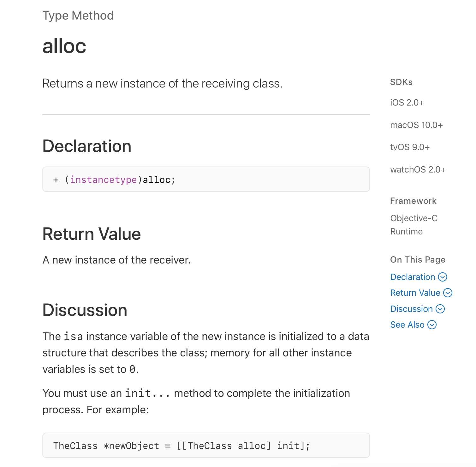Image resolution: width=476 pixels, height=467 pixels.
Task: Open the instancetype link in the declaration code
Action: [x=104, y=179]
